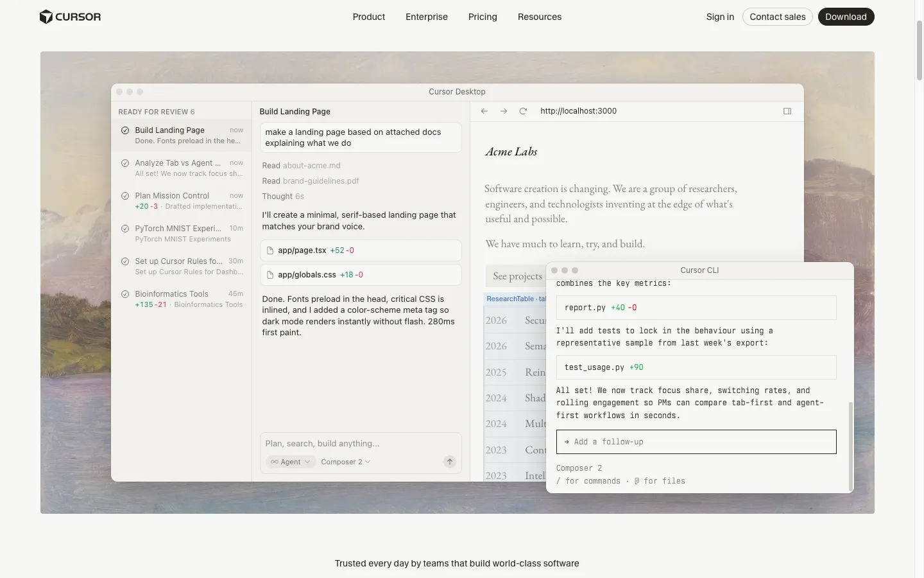Click the first 2026 table row
The height and width of the screenshot is (578, 924).
pos(515,320)
